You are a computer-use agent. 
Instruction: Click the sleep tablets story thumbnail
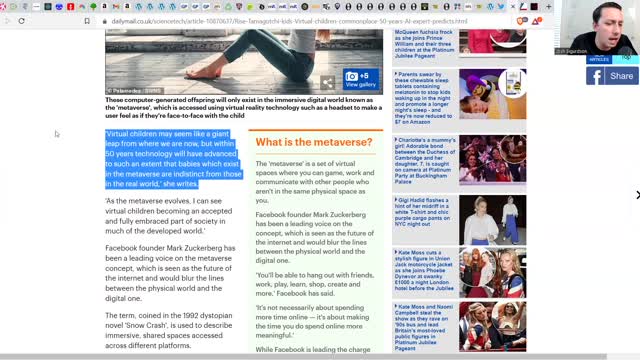tap(493, 94)
